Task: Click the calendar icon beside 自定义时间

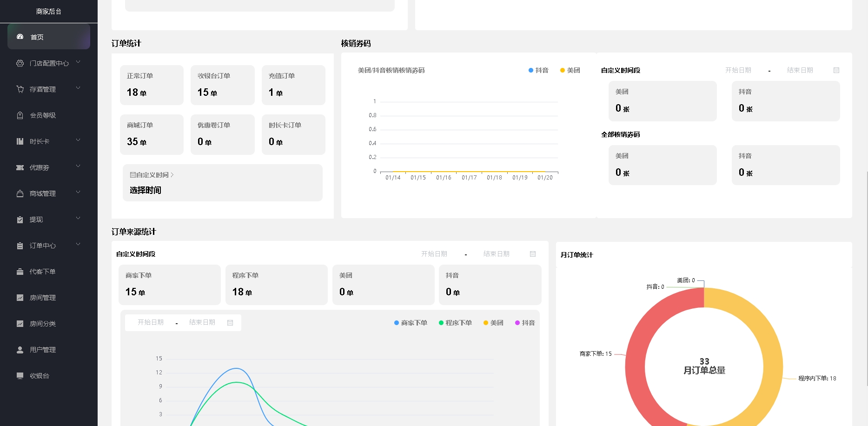Action: (x=133, y=175)
